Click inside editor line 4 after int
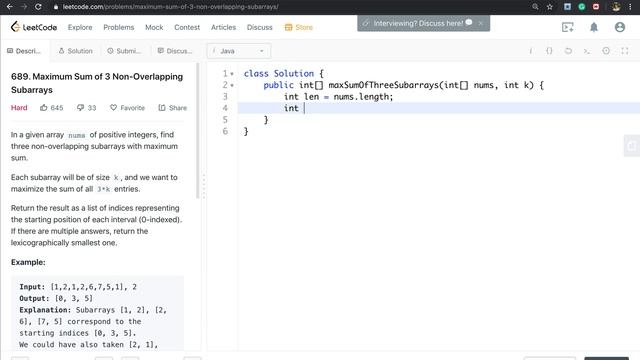This screenshot has width=640, height=360. click(304, 108)
